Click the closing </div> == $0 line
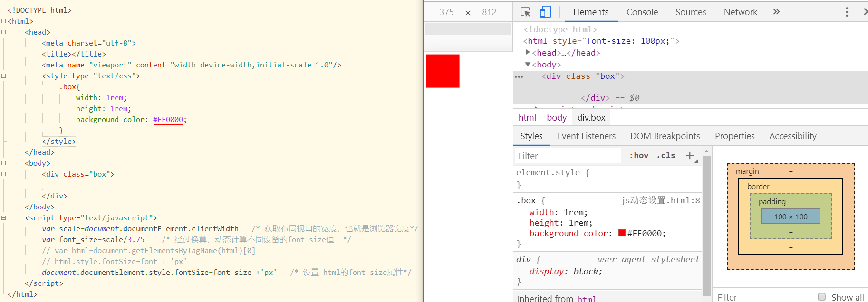Viewport: 868px width, 302px height. (x=610, y=98)
